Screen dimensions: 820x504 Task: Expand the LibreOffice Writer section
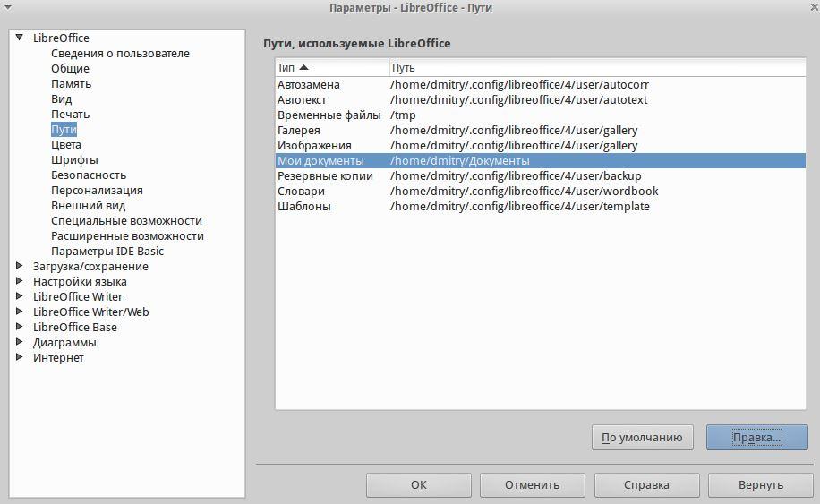[x=20, y=296]
